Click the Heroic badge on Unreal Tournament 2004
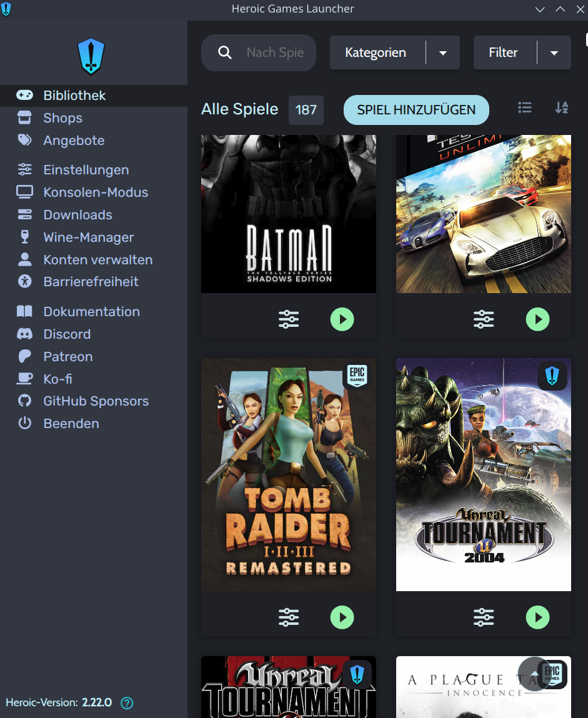 [552, 376]
